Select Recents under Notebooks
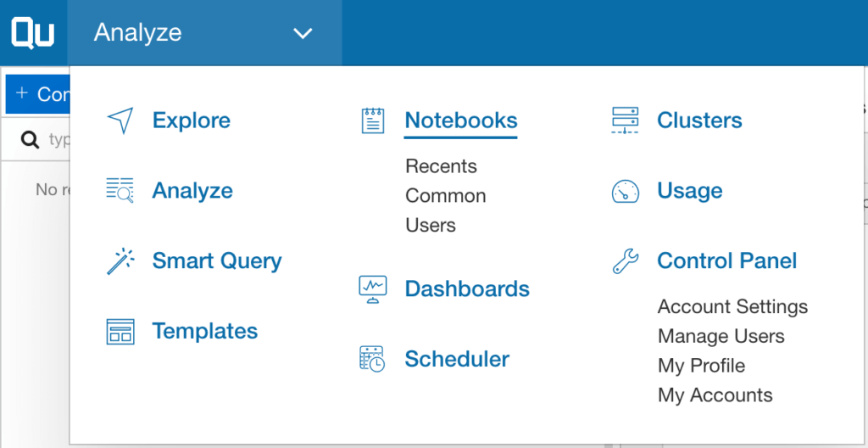The image size is (868, 448). pyautogui.click(x=441, y=166)
